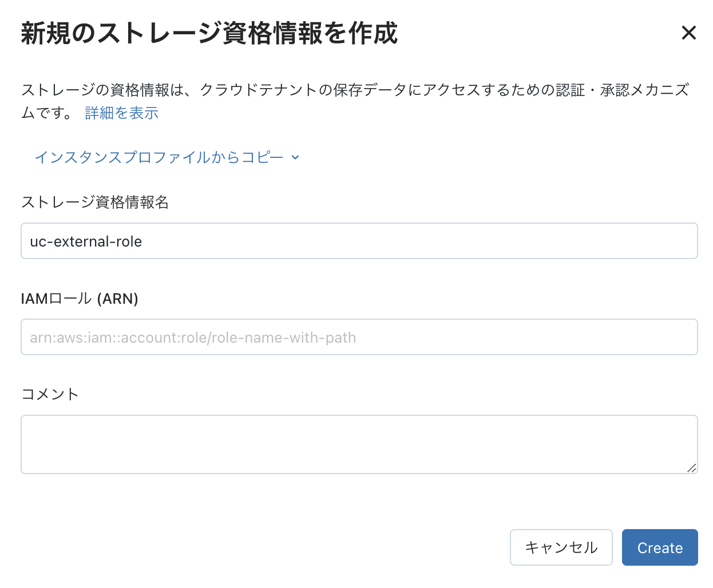Click the comment box resize handle

coord(691,468)
